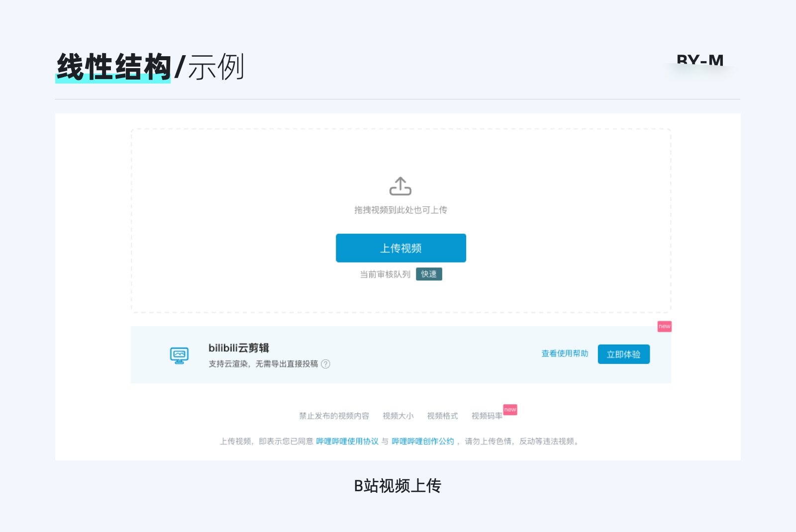Open the question mark help tooltip icon
This screenshot has width=796, height=532.
[x=325, y=364]
